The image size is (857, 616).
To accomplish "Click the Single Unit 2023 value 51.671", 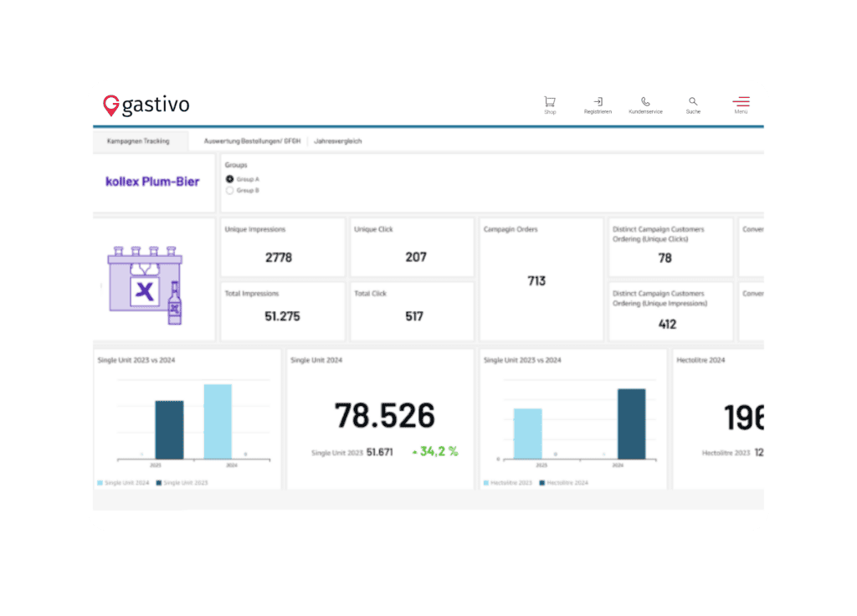I will [380, 452].
